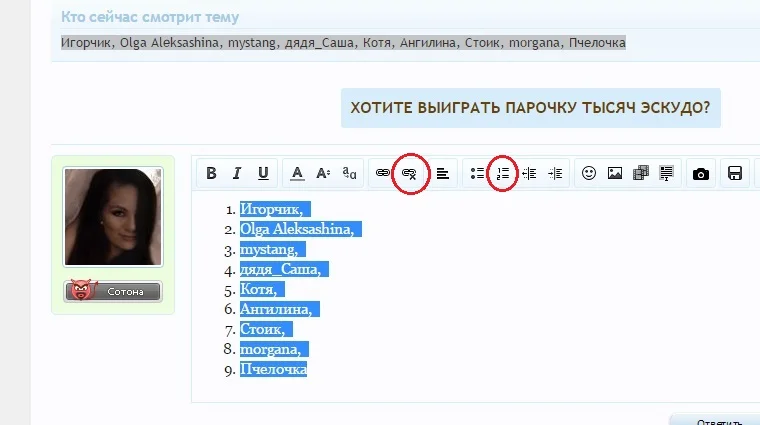This screenshot has width=760, height=425.
Task: Click the remove link icon
Action: 410,173
